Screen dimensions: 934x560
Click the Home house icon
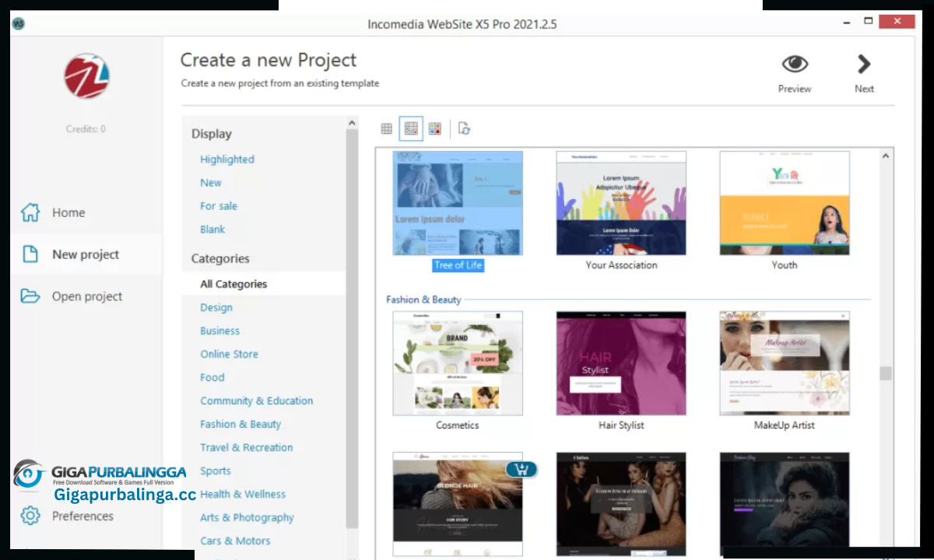(x=30, y=212)
